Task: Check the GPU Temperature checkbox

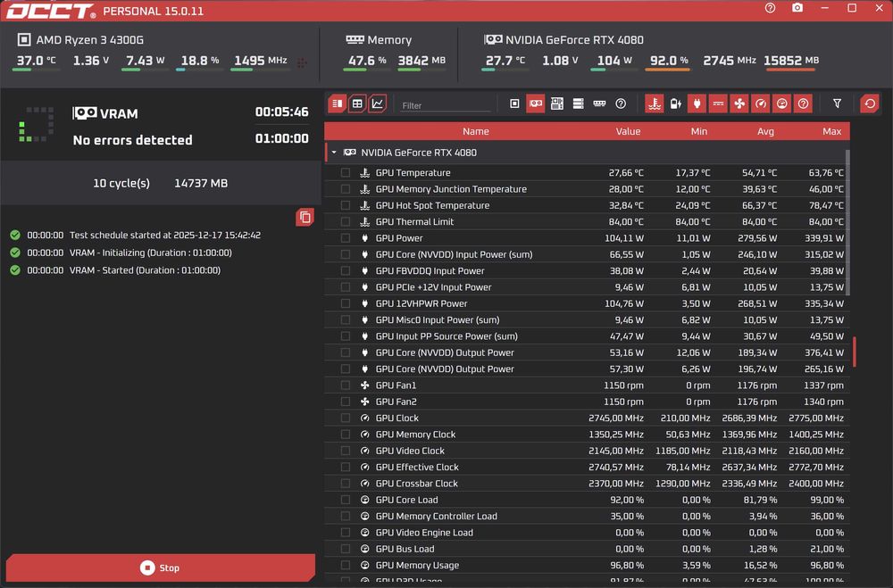Action: pos(345,172)
